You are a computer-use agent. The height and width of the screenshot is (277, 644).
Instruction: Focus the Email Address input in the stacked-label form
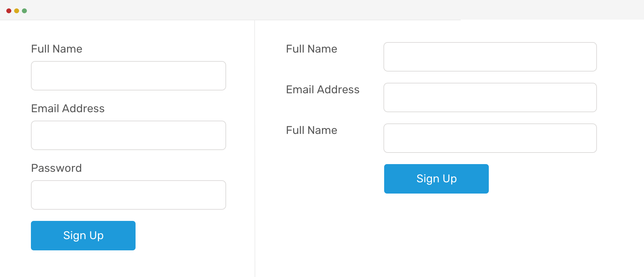pos(129,135)
